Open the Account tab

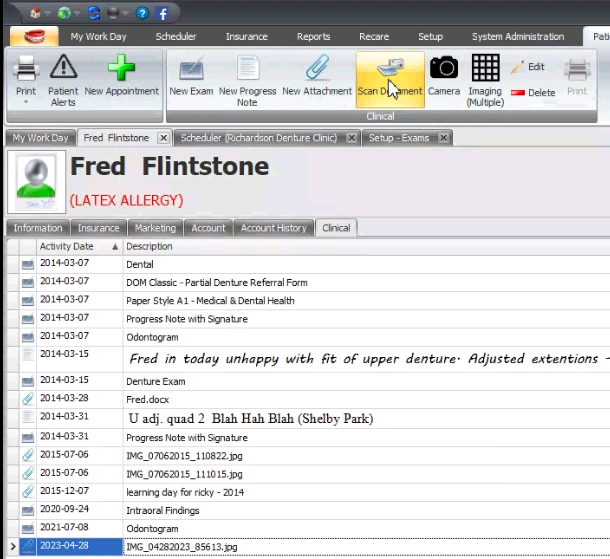coord(208,228)
